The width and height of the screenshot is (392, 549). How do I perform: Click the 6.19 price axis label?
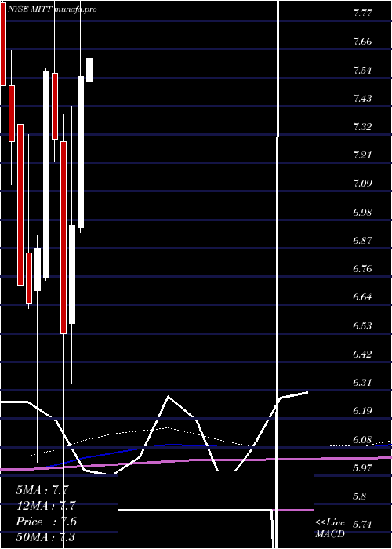coord(362,411)
